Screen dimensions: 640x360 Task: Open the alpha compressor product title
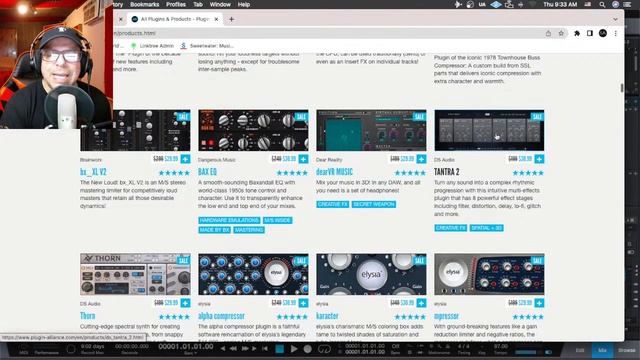click(x=221, y=316)
